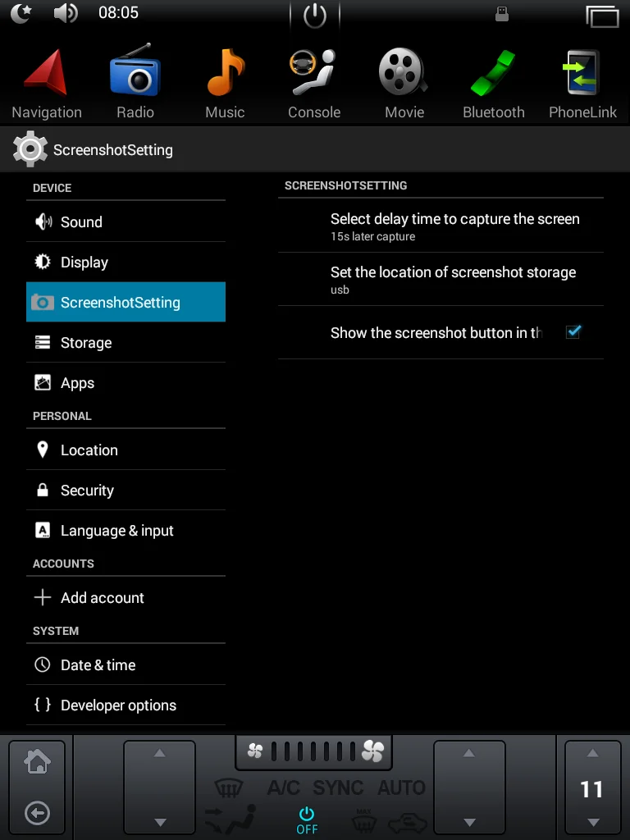Click Add account
Image resolution: width=630 pixels, height=840 pixels.
click(126, 597)
